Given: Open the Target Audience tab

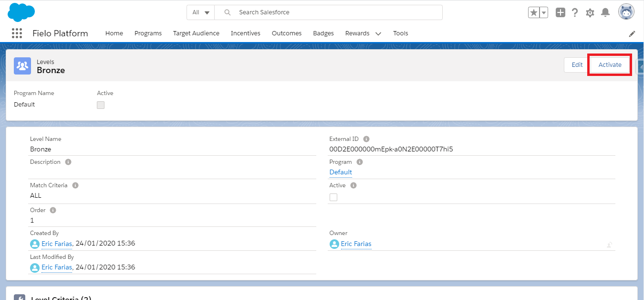Looking at the screenshot, I should click(x=196, y=33).
